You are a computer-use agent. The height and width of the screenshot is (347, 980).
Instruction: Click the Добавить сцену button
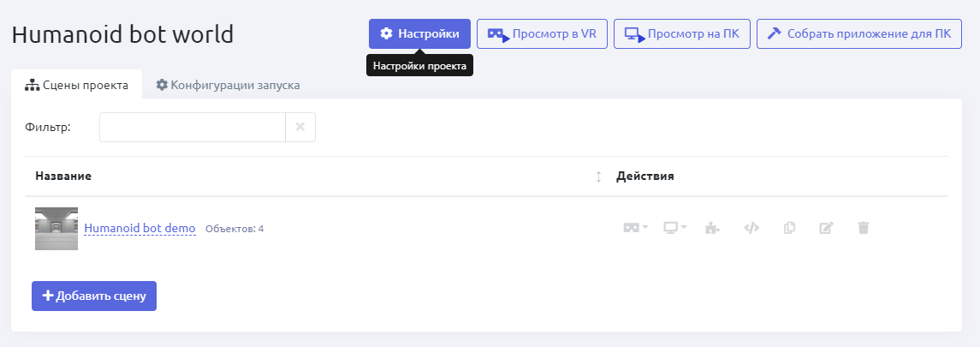(94, 296)
